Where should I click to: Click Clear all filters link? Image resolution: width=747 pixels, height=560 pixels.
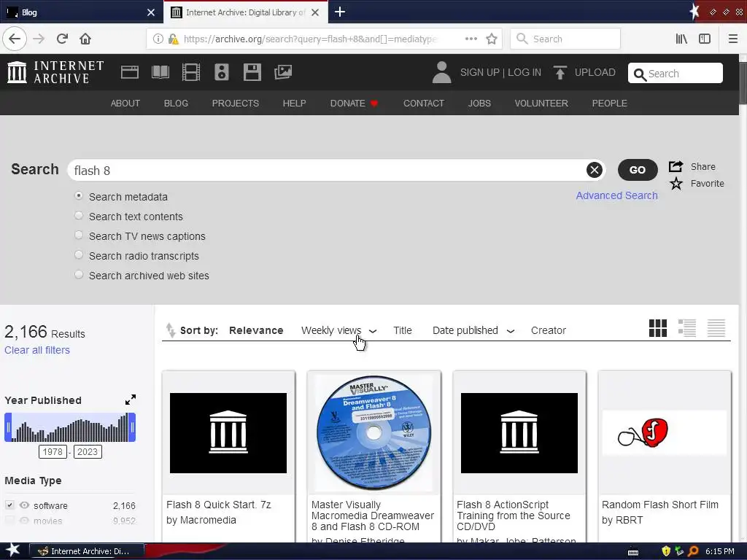pos(37,350)
